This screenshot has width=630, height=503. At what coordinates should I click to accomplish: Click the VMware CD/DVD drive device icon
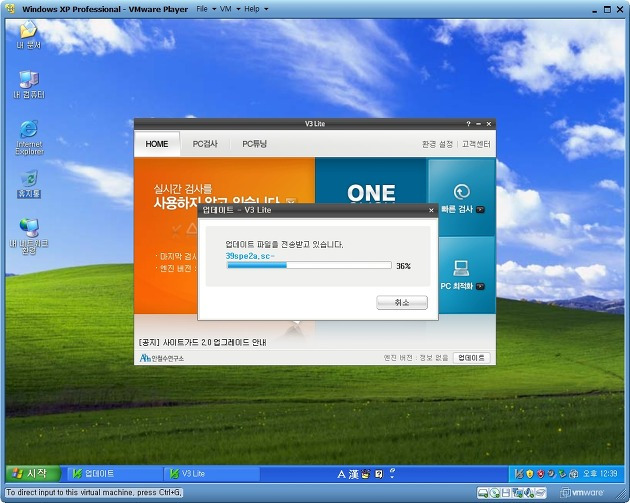pyautogui.click(x=495, y=493)
